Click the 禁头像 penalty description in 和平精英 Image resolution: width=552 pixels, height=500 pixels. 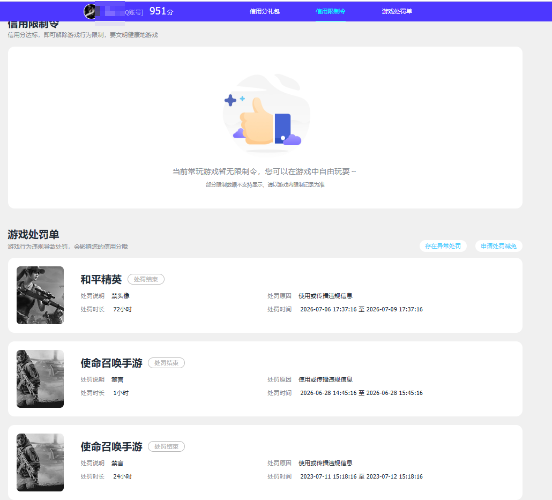click(x=120, y=296)
